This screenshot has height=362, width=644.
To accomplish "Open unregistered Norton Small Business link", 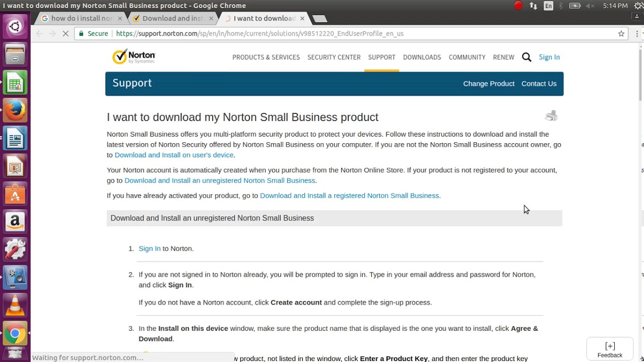I will click(220, 180).
